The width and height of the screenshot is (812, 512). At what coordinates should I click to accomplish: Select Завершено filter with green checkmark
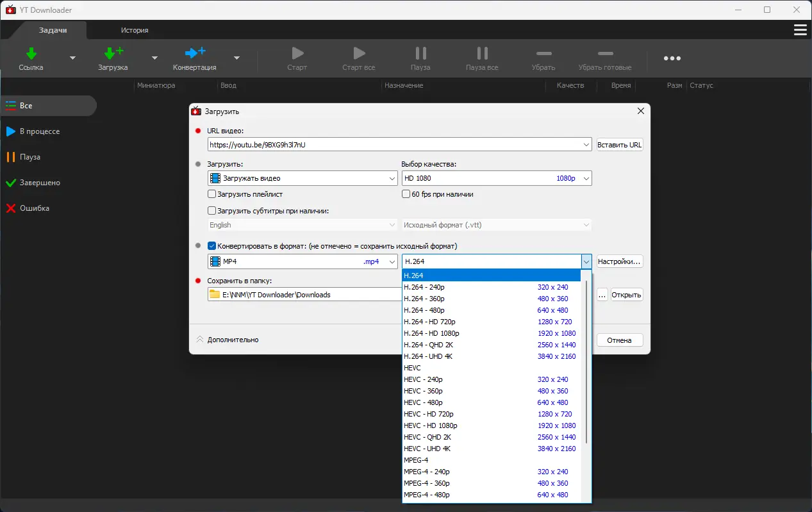(39, 183)
